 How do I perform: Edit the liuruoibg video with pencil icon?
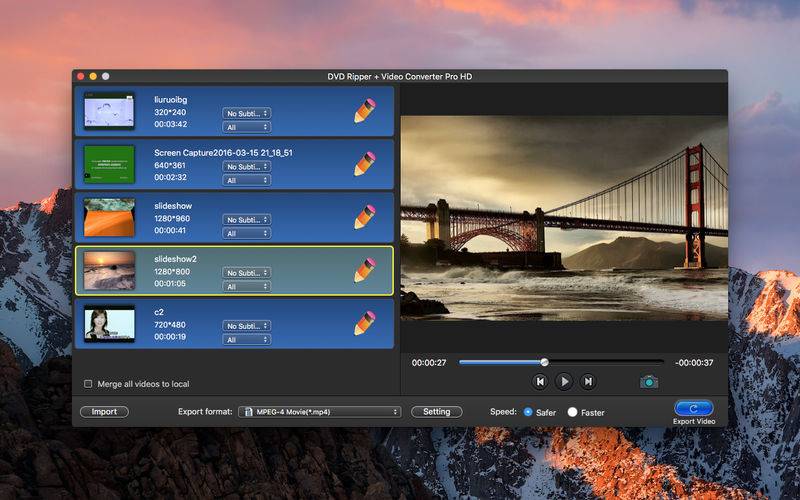(x=365, y=111)
